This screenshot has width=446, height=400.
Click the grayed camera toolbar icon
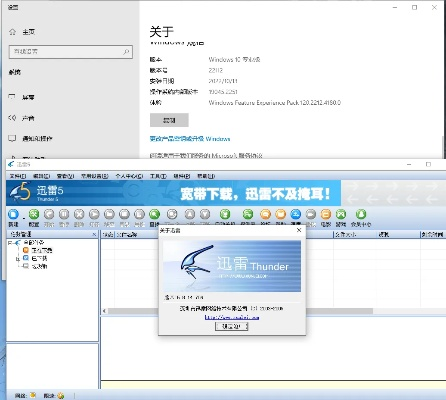click(x=311, y=214)
